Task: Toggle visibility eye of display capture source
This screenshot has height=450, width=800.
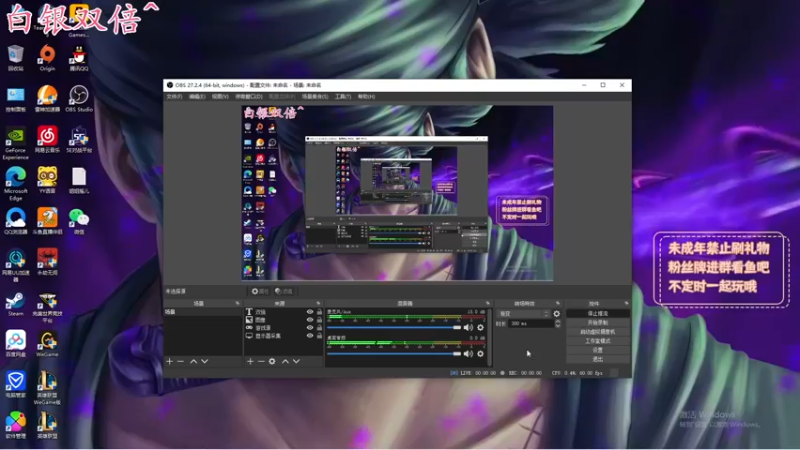Action: pos(310,336)
